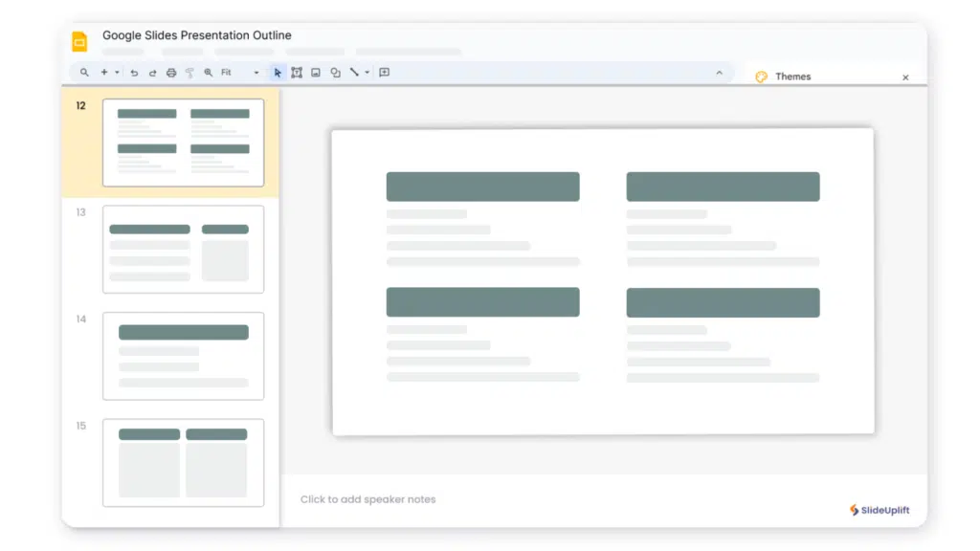This screenshot has width=980, height=551.
Task: Select slide 13 thumbnail
Action: click(183, 250)
